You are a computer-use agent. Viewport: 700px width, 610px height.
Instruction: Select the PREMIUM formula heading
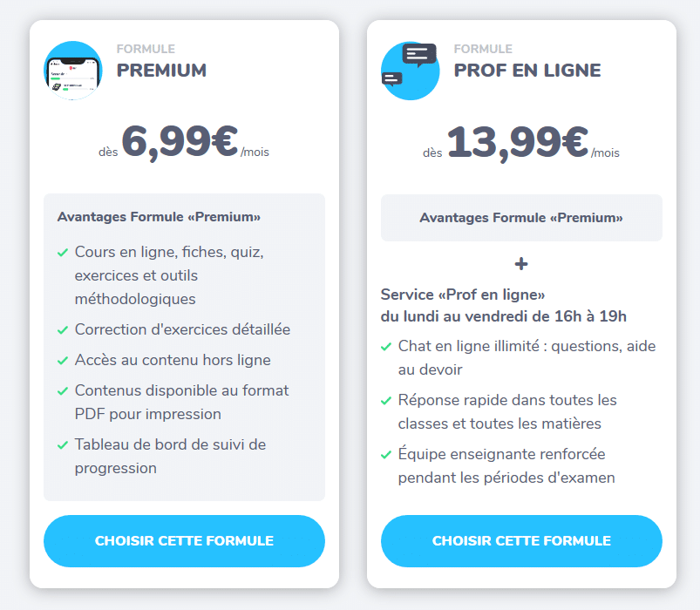tap(161, 71)
